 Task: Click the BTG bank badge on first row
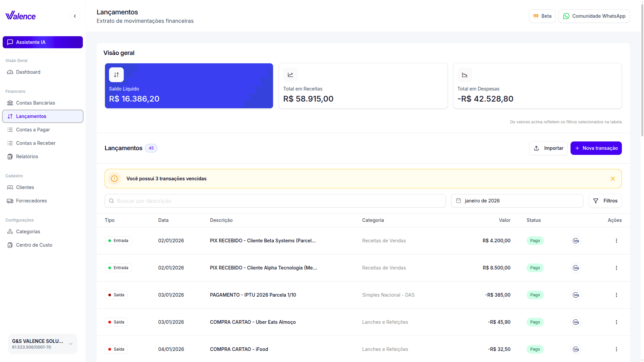pos(576,241)
